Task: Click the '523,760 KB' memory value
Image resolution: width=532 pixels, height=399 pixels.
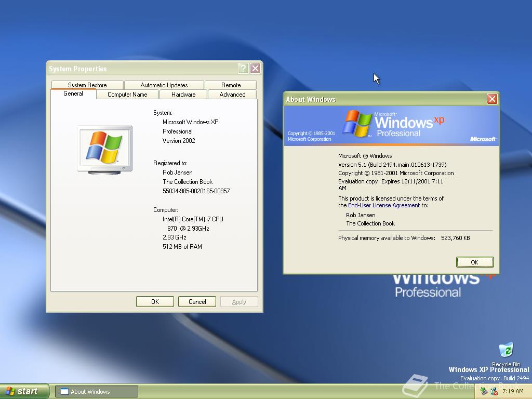Action: [x=455, y=238]
